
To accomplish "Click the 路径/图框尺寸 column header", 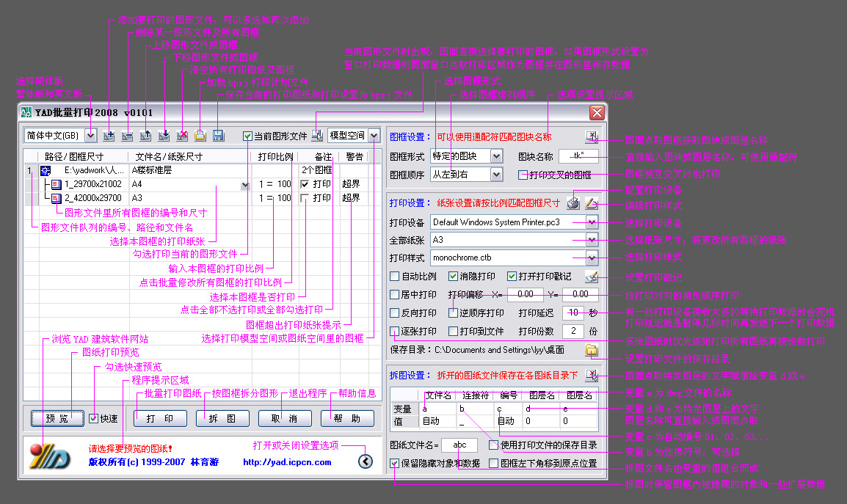I will click(x=83, y=157).
